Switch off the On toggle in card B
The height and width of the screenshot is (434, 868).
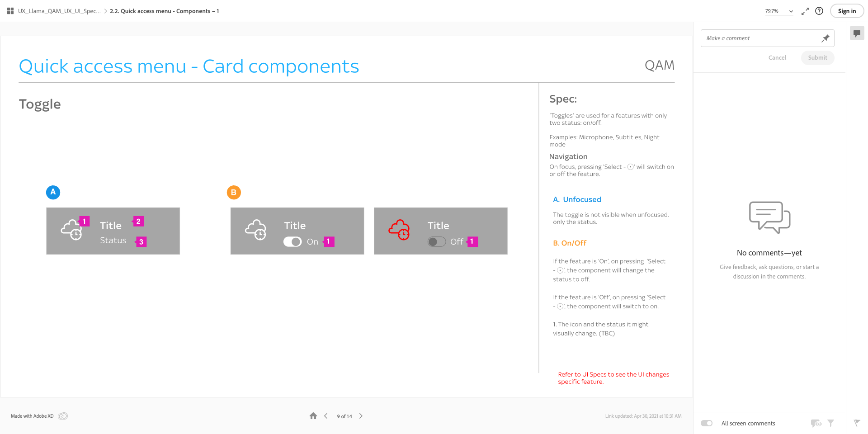coord(292,242)
